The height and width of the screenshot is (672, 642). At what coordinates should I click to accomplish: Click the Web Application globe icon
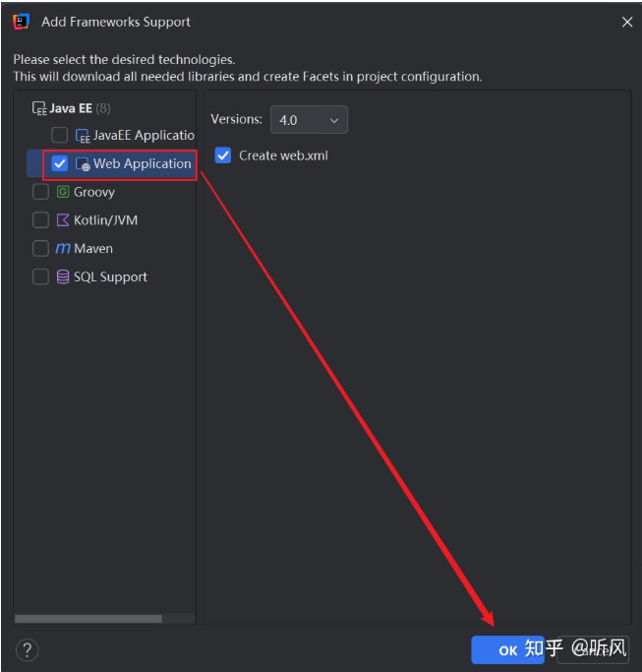(83, 164)
